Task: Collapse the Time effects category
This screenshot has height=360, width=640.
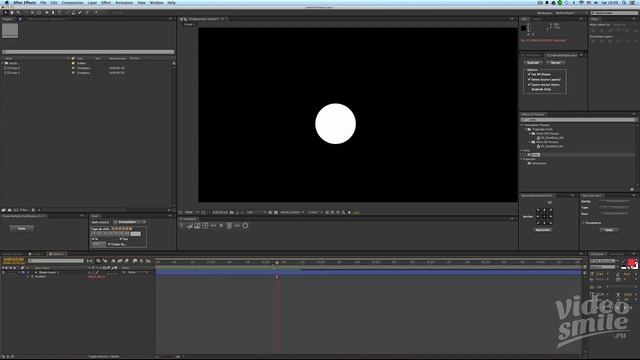Action: [522, 151]
